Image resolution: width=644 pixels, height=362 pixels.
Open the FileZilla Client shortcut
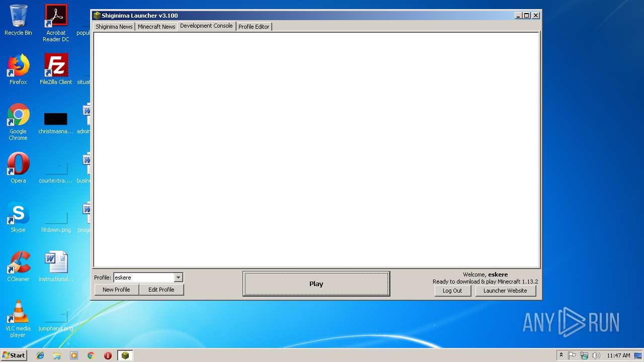coord(56,69)
